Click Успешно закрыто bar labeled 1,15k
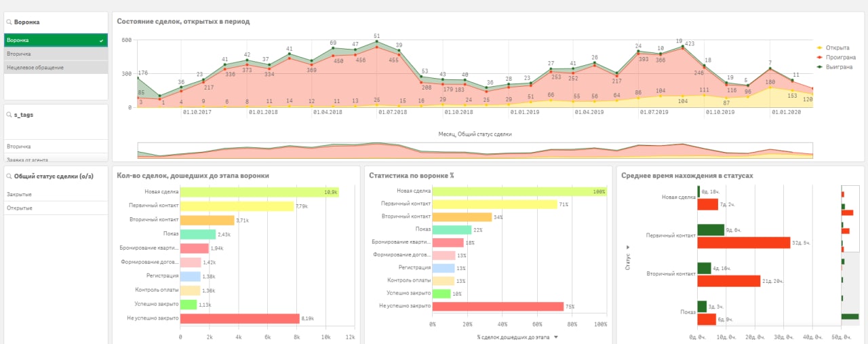The image size is (868, 344). [189, 305]
